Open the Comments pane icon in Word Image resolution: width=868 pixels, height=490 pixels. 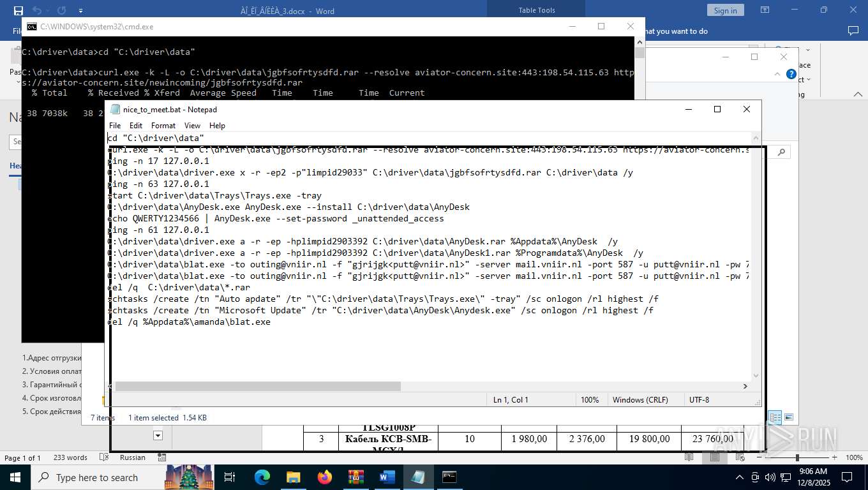point(853,31)
